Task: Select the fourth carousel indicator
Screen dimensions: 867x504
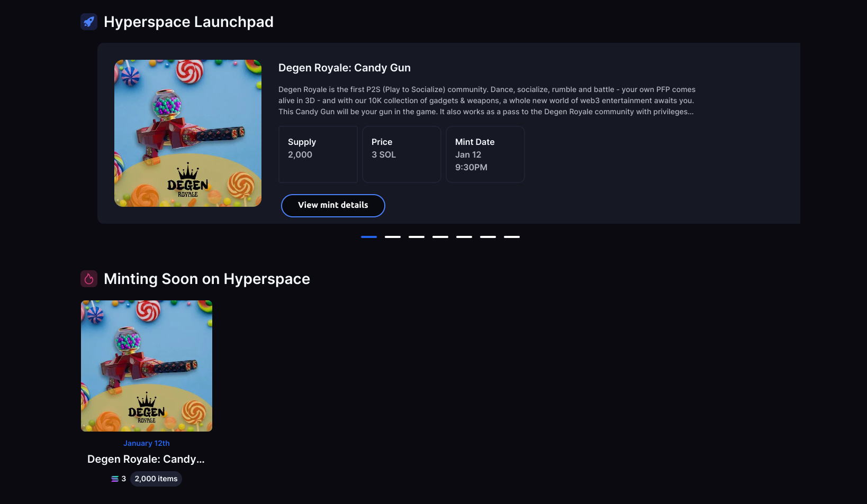Action: (x=440, y=237)
